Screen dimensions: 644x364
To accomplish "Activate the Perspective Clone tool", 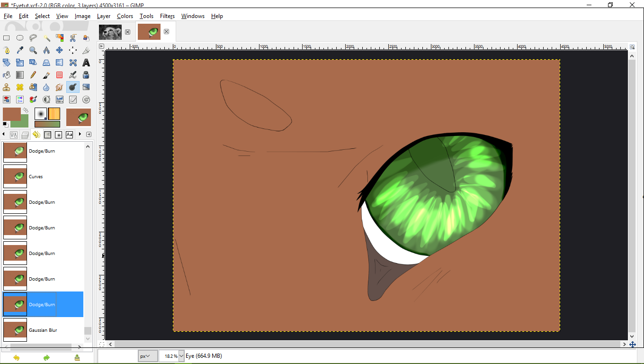I will click(33, 87).
